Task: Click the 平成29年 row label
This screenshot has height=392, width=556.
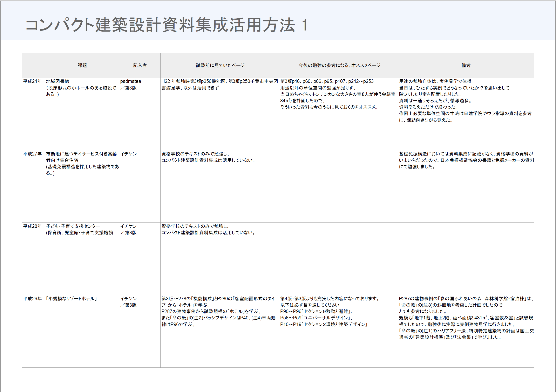Action: click(32, 299)
